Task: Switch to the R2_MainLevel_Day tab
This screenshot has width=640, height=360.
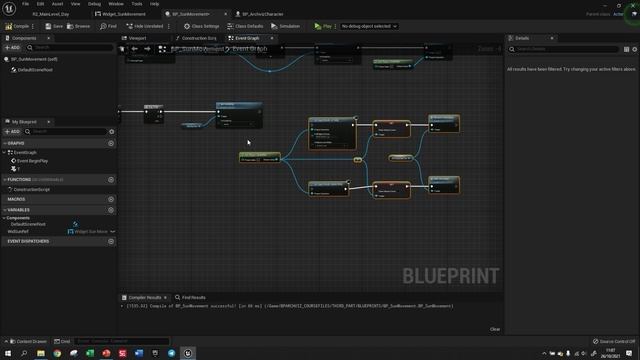Action: (x=51, y=14)
